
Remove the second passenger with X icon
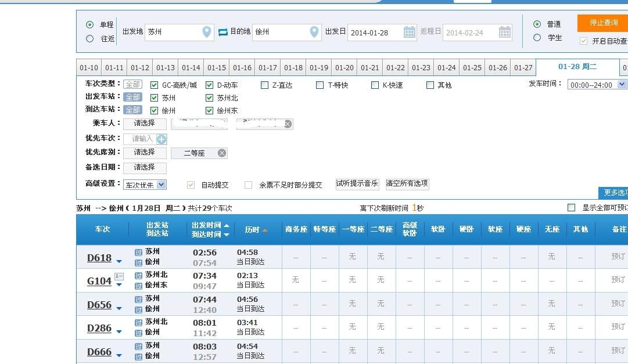click(x=288, y=124)
